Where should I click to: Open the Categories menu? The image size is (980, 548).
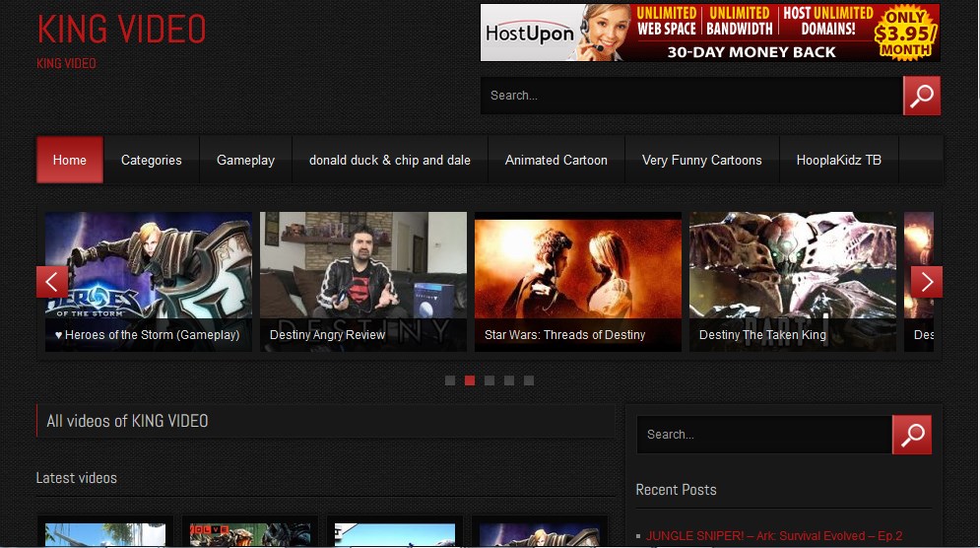click(151, 160)
